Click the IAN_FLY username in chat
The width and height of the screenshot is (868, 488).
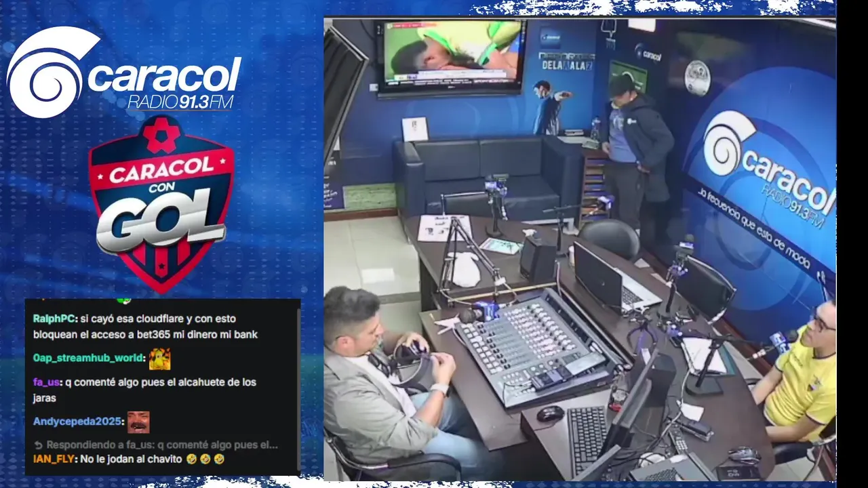(54, 459)
